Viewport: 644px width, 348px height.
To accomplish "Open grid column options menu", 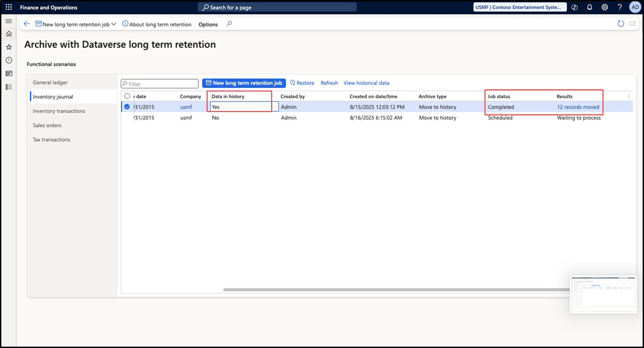I will click(x=628, y=96).
